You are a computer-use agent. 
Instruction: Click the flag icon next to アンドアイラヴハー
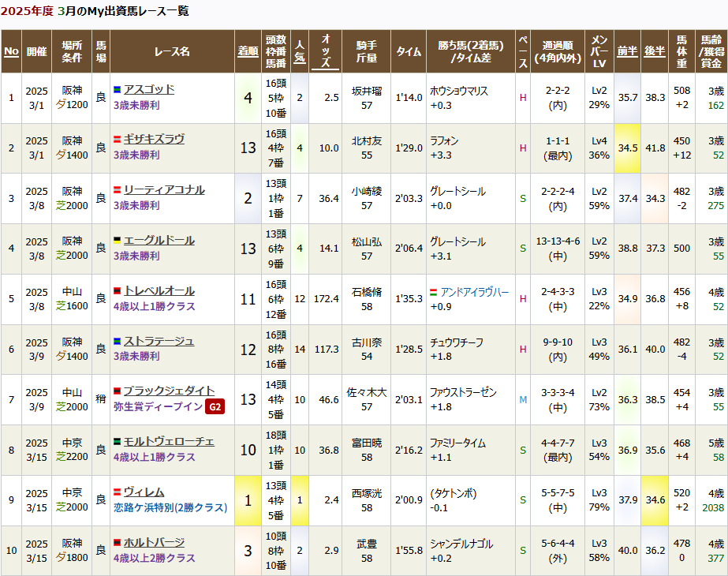[x=434, y=293]
